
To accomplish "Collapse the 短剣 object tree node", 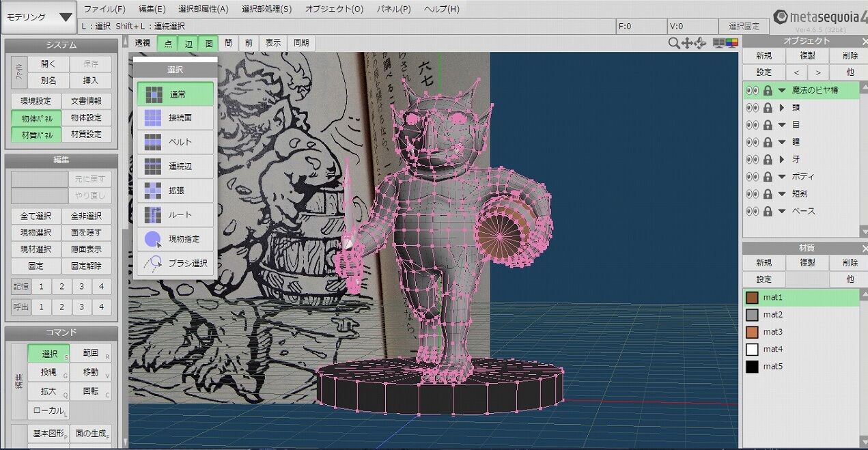I will click(x=782, y=194).
